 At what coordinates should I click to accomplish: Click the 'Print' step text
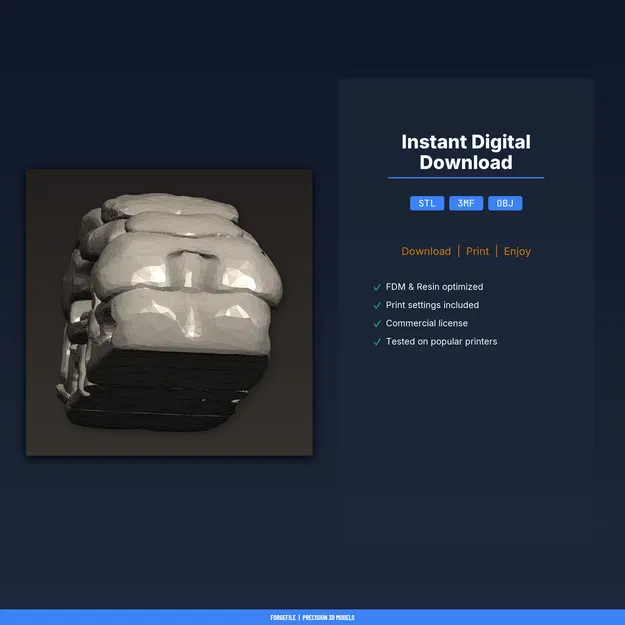[x=477, y=252]
